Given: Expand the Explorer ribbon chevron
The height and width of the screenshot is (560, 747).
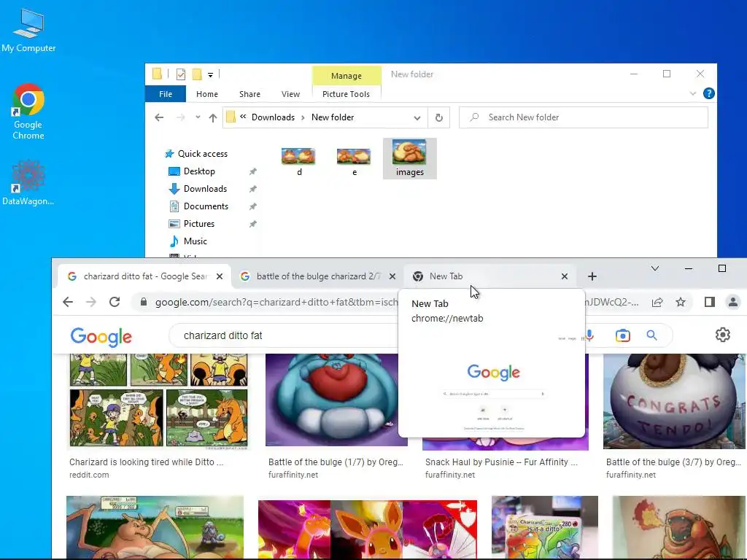Looking at the screenshot, I should click(x=693, y=93).
